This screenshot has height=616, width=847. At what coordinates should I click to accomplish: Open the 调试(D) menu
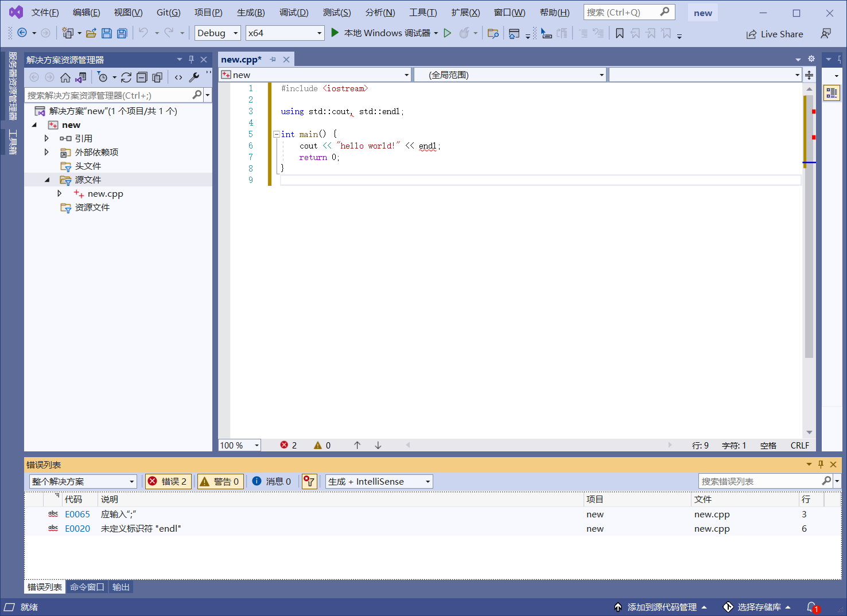294,13
